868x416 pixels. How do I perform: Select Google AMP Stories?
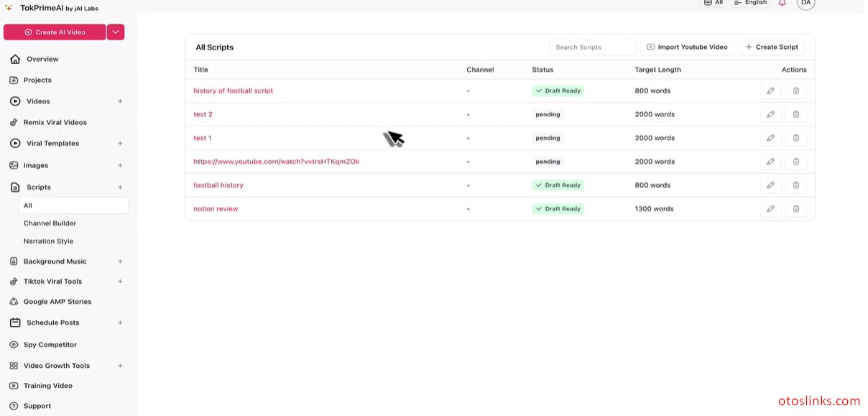[x=57, y=301]
